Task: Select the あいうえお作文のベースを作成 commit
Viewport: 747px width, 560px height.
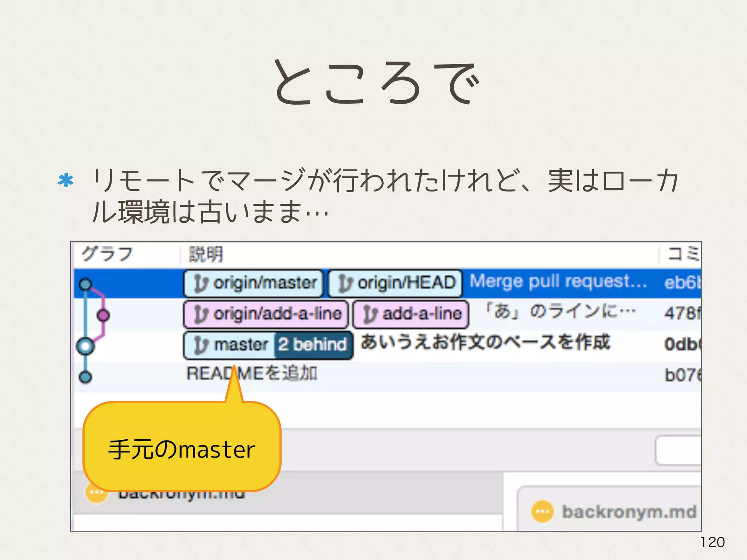Action: coord(485,343)
